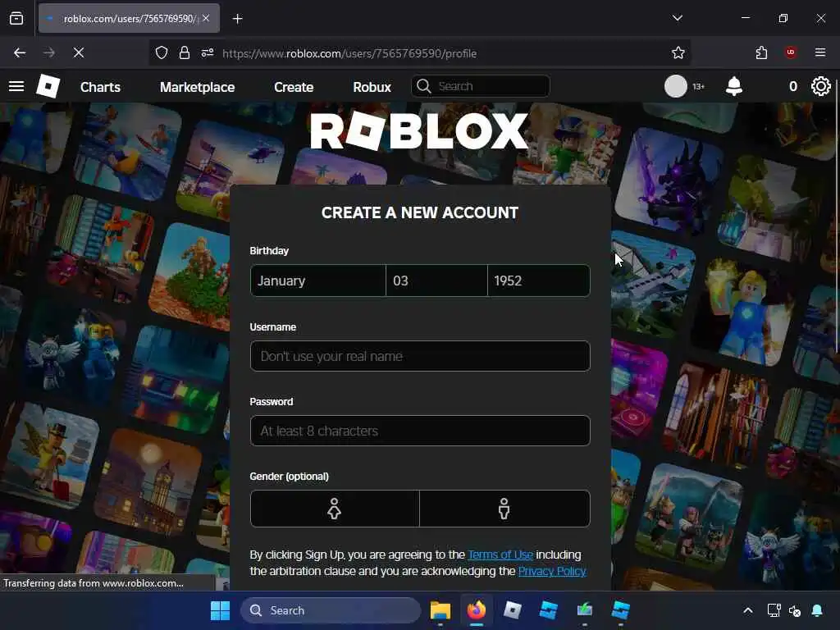Image resolution: width=840 pixels, height=630 pixels.
Task: Go back using the browser back arrow
Action: pos(20,52)
